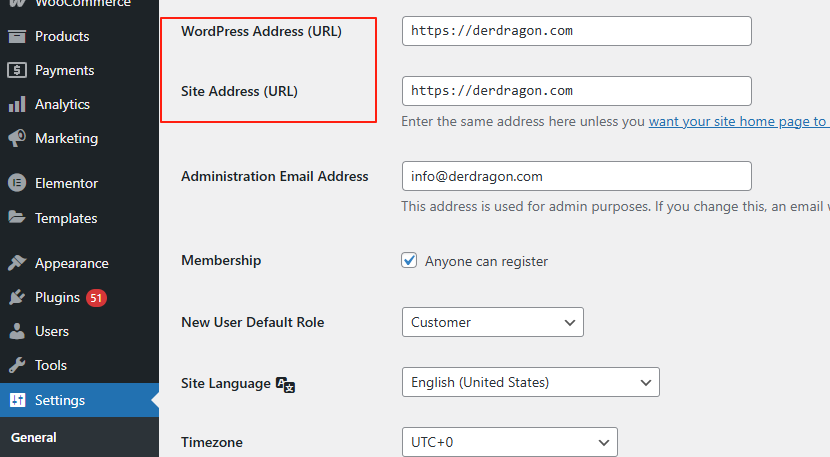
Task: Focus the Site Address URL field
Action: tap(576, 90)
